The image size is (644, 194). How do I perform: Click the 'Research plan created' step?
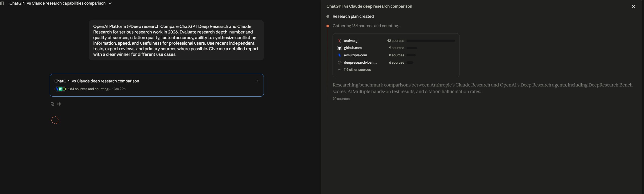point(353,16)
